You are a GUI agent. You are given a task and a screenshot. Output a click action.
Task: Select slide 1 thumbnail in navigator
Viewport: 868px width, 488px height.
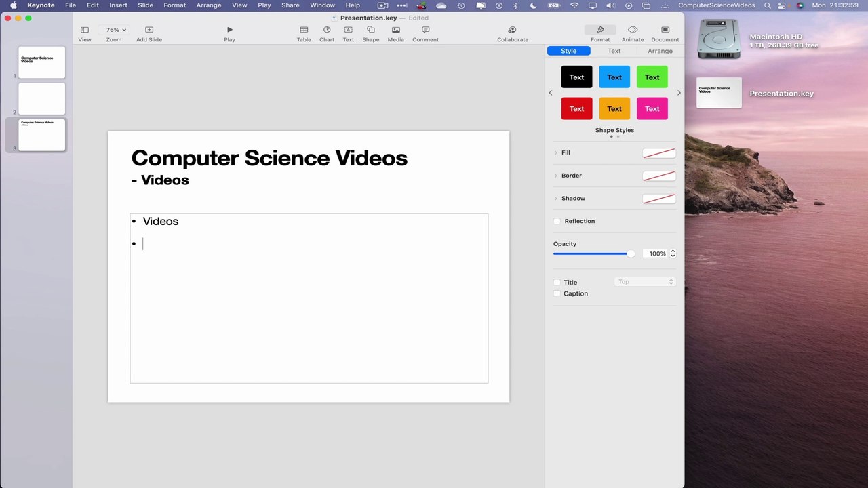click(x=42, y=62)
